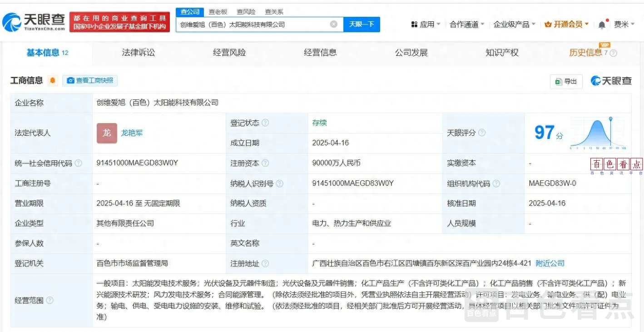This screenshot has width=644, height=332.
Task: Click help icon next to 注册资本
Action: [266, 163]
